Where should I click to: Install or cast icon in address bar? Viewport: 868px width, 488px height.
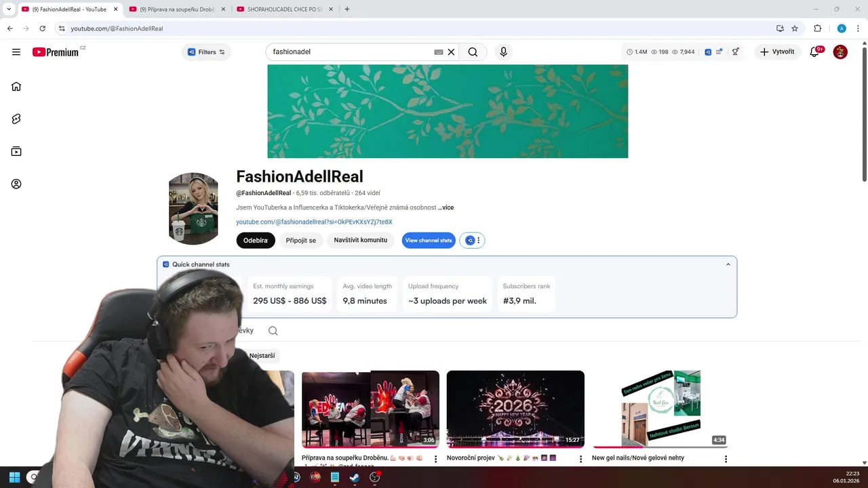[780, 28]
